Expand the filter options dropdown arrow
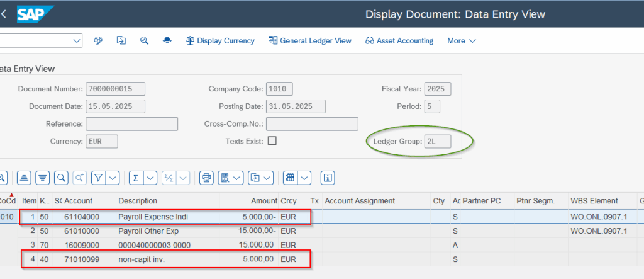This screenshot has width=644, height=279. [x=113, y=178]
